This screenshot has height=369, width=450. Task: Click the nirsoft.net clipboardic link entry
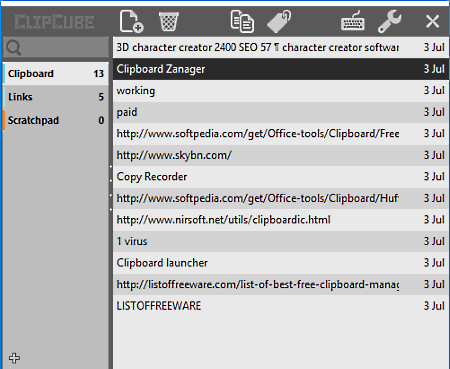coord(281,220)
